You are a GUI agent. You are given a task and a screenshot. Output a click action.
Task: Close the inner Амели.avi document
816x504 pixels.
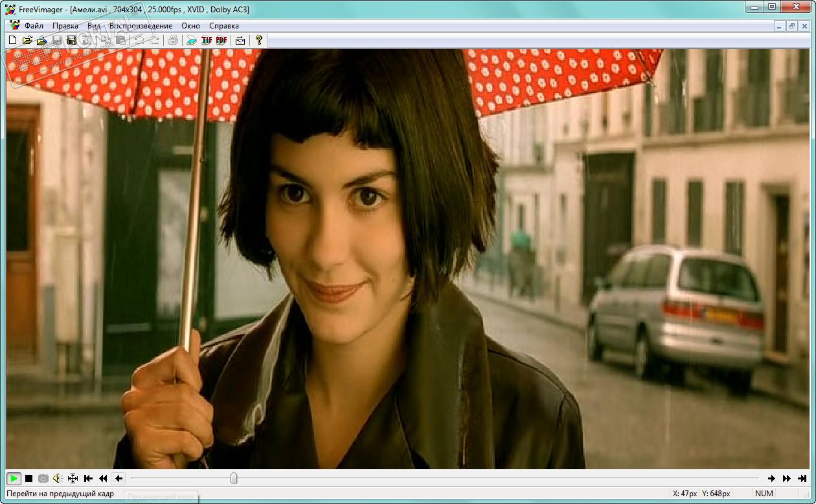point(804,26)
